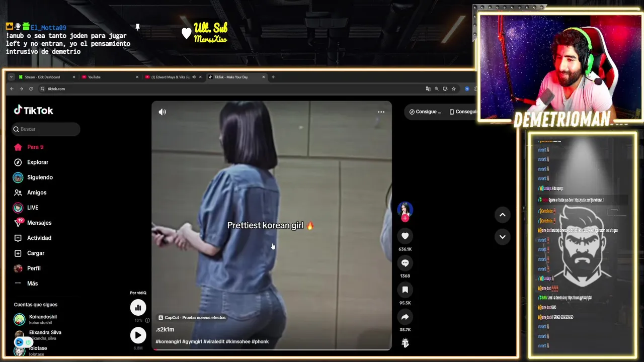
Task: Like the video with heart icon
Action: [405, 236]
